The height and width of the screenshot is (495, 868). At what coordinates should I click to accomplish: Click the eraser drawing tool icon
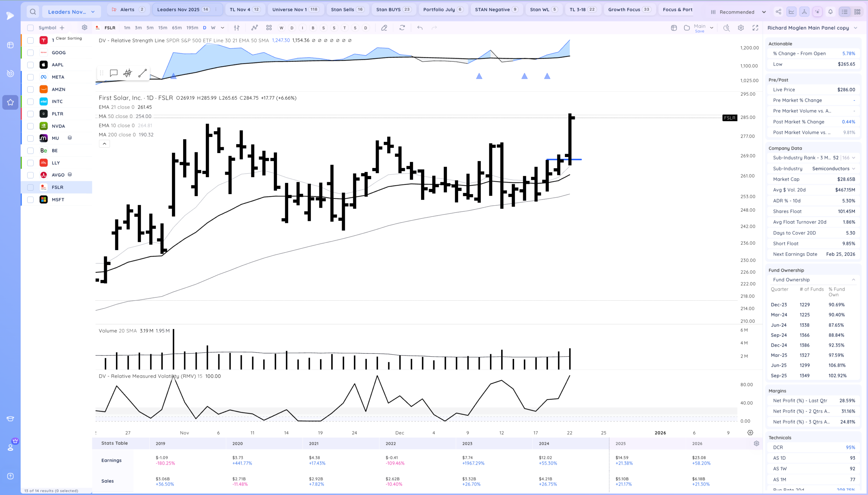pos(384,28)
